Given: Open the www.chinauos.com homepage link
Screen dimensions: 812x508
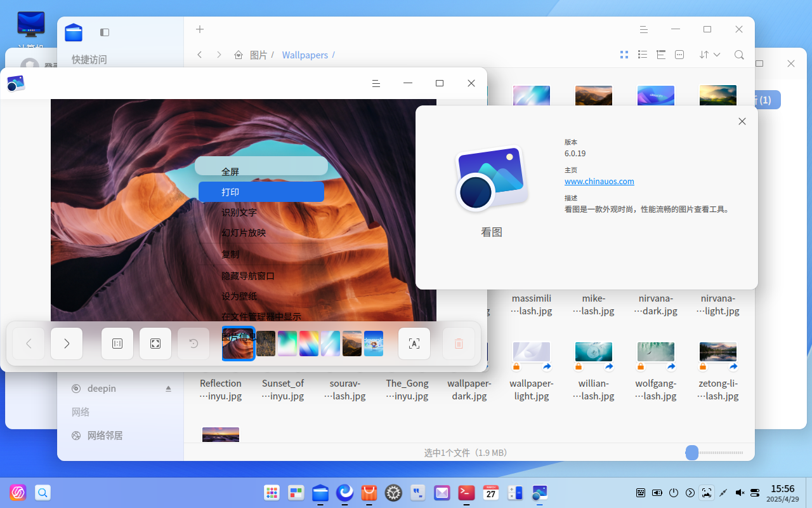Looking at the screenshot, I should 599,181.
